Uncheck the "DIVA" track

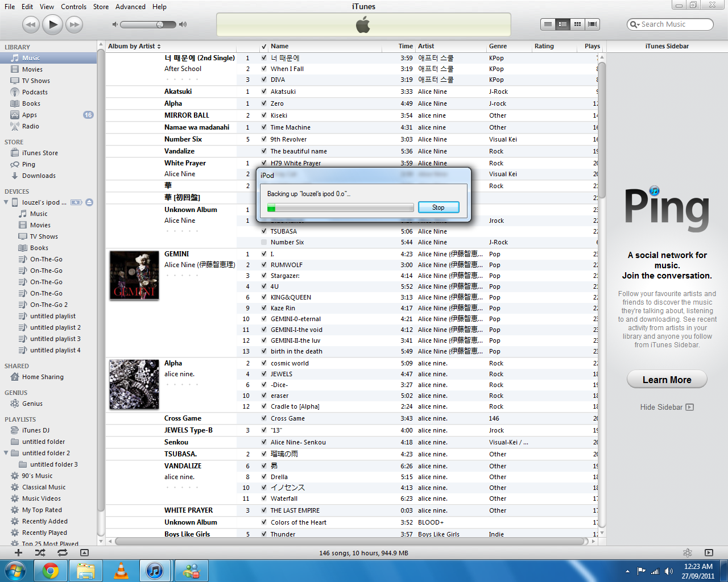(x=263, y=80)
